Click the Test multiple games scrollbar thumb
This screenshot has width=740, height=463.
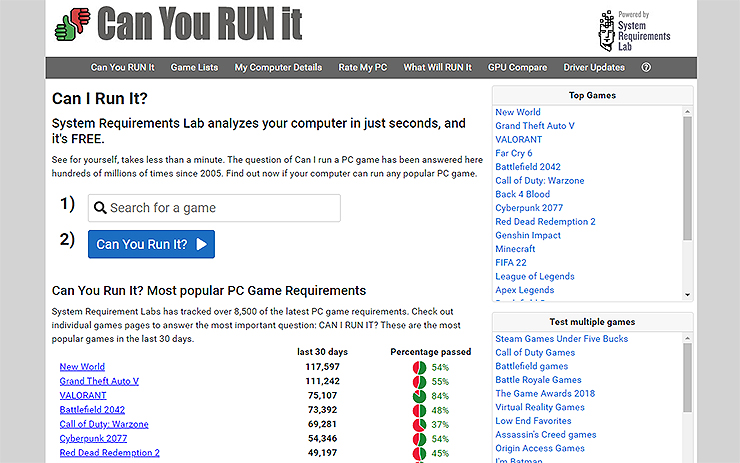[688, 378]
